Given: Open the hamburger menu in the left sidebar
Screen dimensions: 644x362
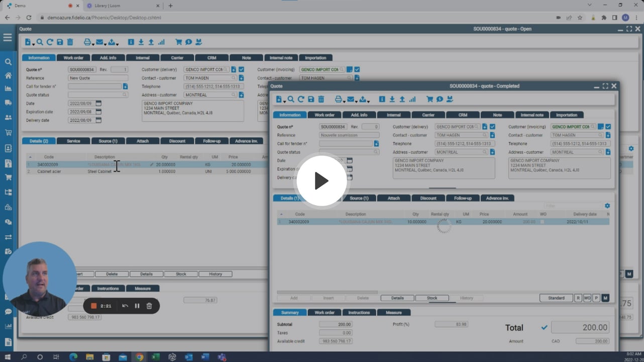Looking at the screenshot, I should (8, 38).
